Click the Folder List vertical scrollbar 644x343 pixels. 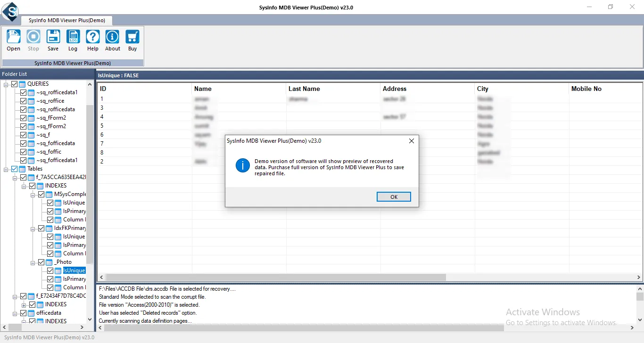click(90, 184)
